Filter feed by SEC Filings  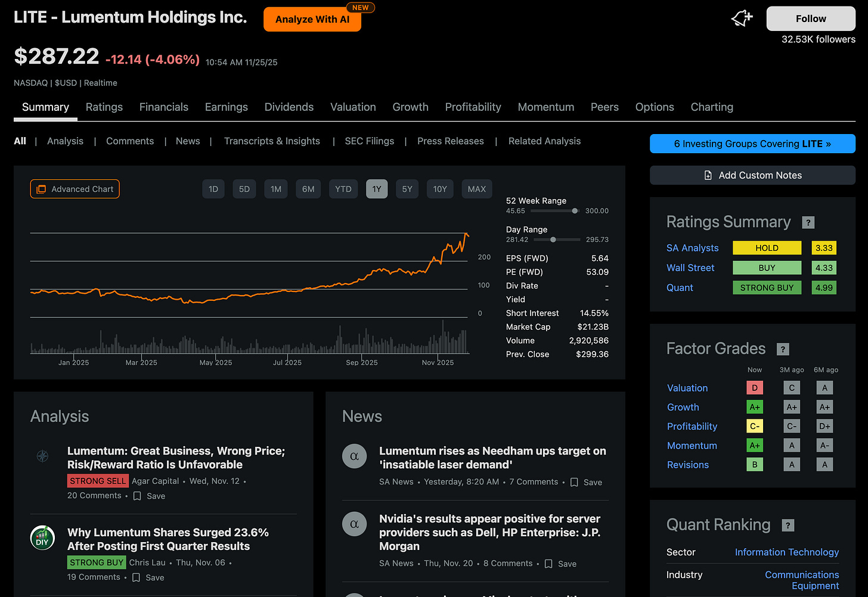370,141
